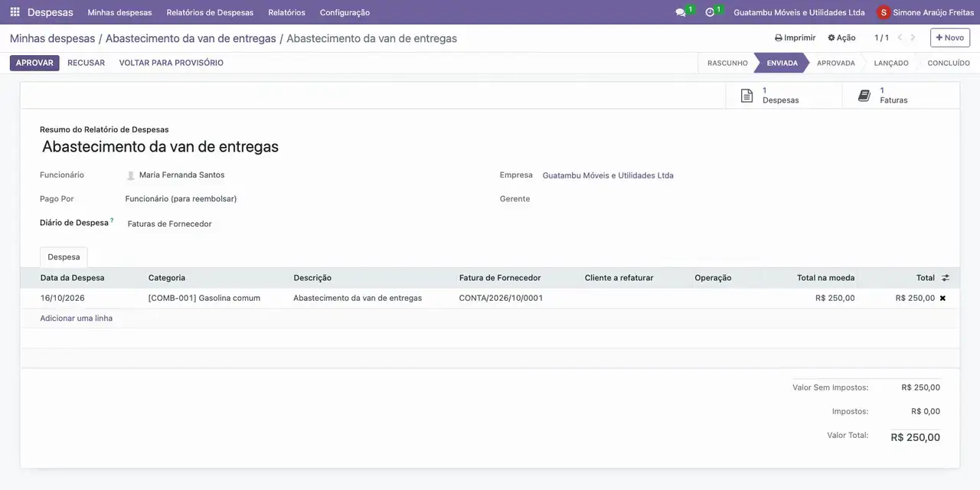This screenshot has height=490, width=980.
Task: Click Maria Fernanda Santos employee avatar
Action: tap(131, 175)
